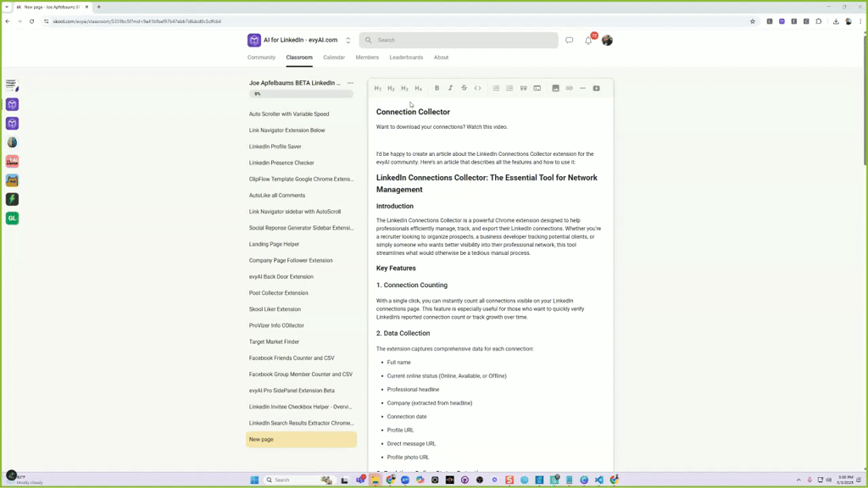Expand the community switcher arrows
The height and width of the screenshot is (488, 868).
[348, 41]
